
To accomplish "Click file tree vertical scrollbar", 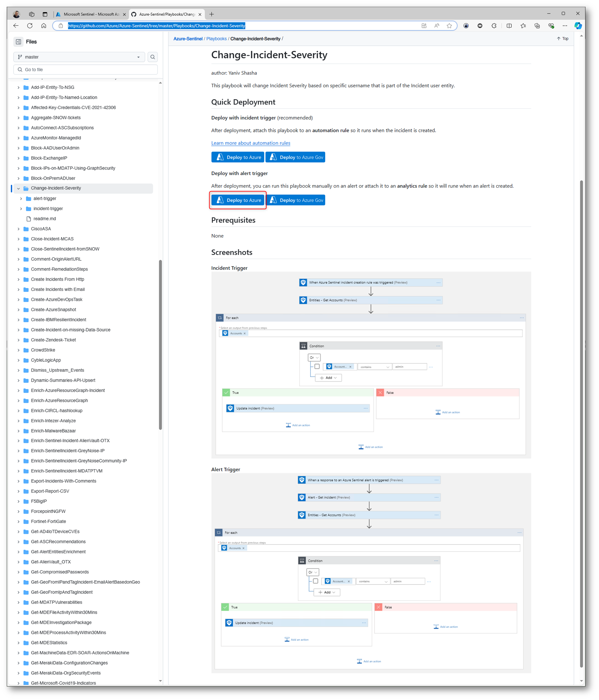I will point(160,345).
